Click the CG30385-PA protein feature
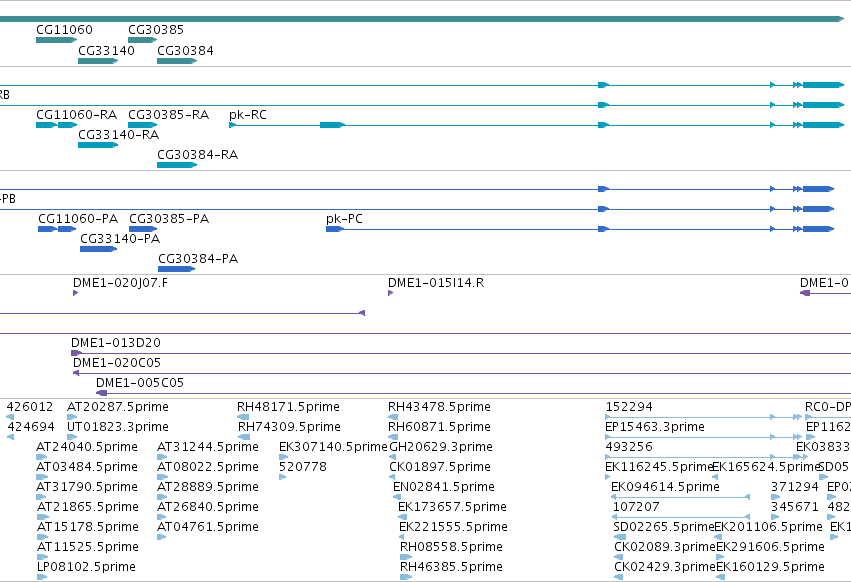 pyautogui.click(x=143, y=229)
